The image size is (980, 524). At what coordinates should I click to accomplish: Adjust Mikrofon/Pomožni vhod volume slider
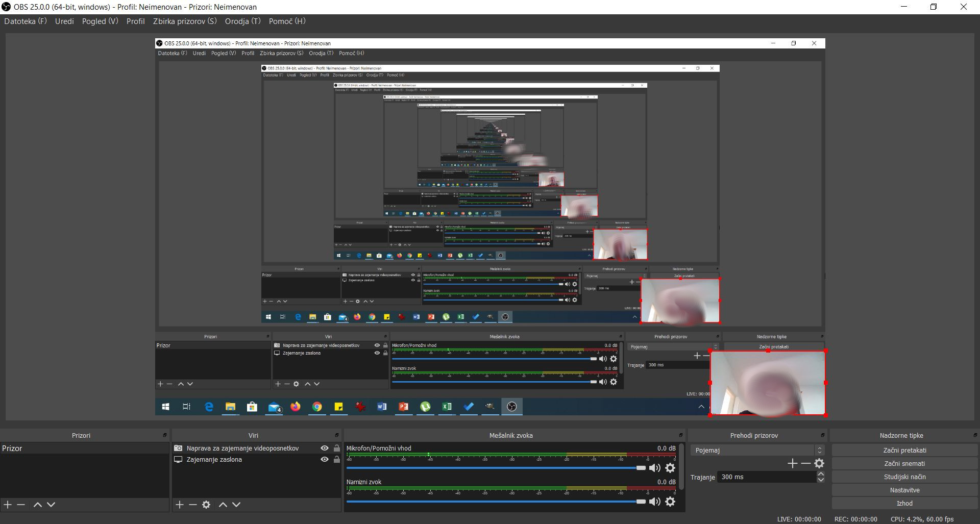pyautogui.click(x=496, y=468)
